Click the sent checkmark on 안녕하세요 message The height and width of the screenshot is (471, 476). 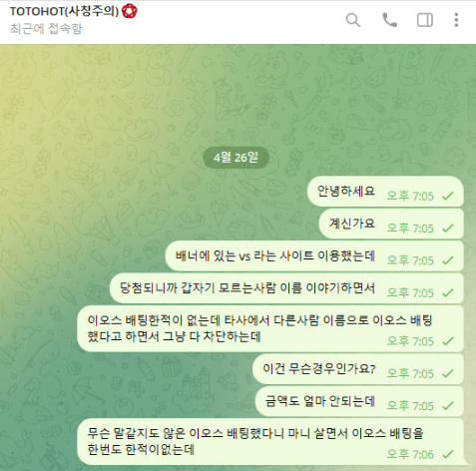(x=448, y=196)
